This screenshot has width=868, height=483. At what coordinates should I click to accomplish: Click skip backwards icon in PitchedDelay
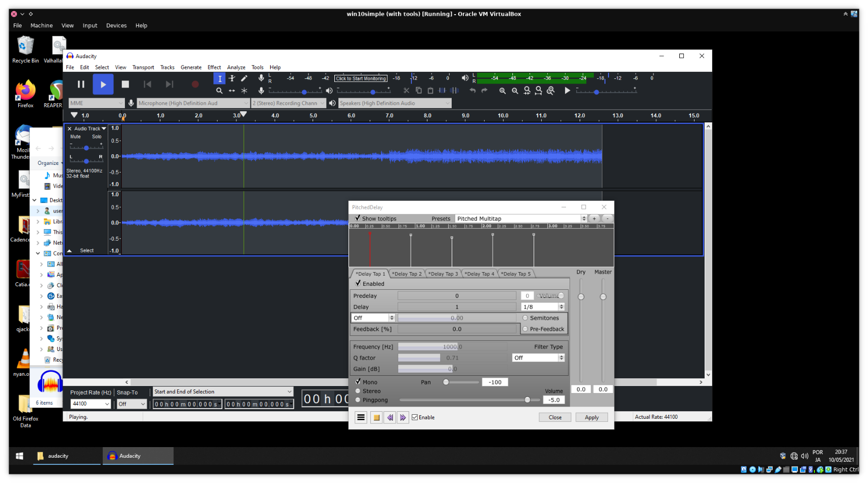pos(390,417)
